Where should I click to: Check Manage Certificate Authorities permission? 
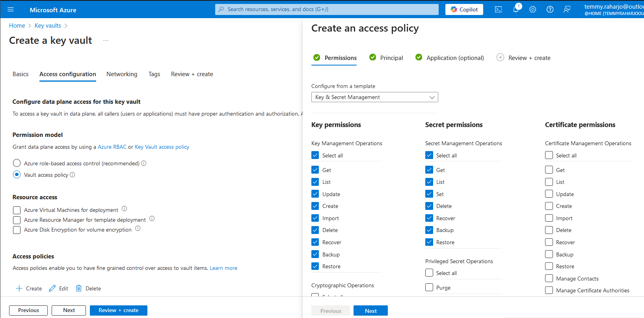point(549,290)
